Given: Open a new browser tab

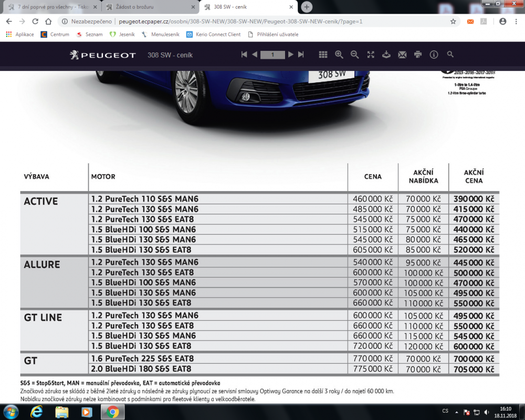Looking at the screenshot, I should 307,7.
